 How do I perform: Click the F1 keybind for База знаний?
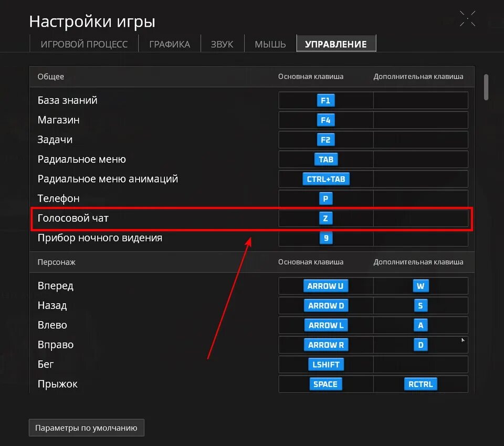(325, 100)
